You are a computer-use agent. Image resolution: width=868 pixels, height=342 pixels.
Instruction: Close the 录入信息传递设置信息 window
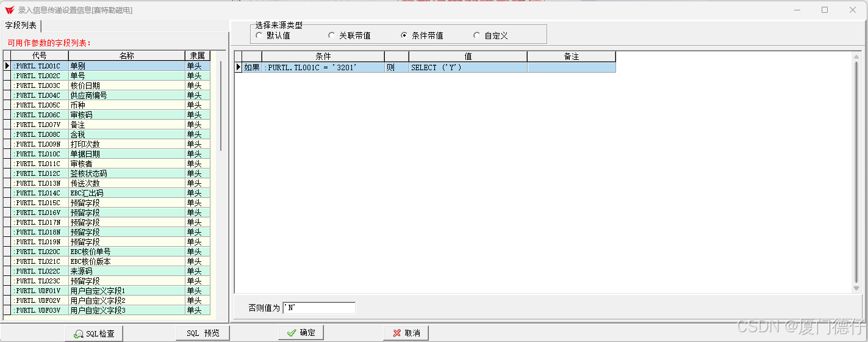click(853, 10)
